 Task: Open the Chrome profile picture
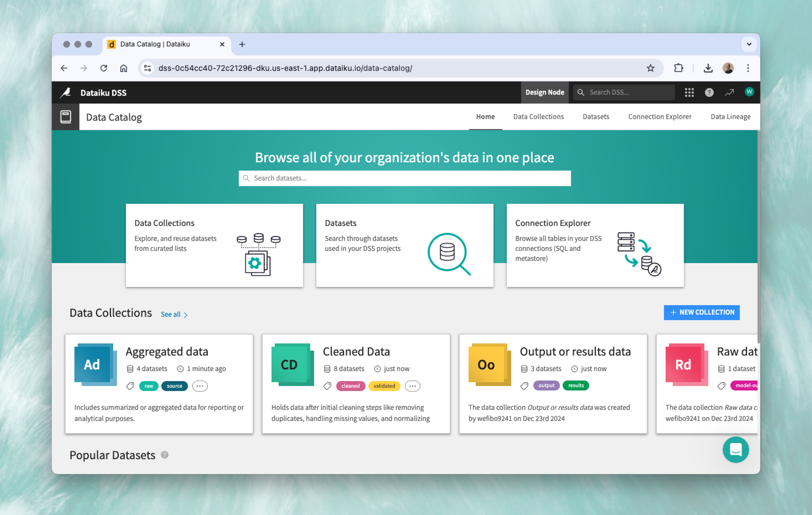click(x=728, y=68)
